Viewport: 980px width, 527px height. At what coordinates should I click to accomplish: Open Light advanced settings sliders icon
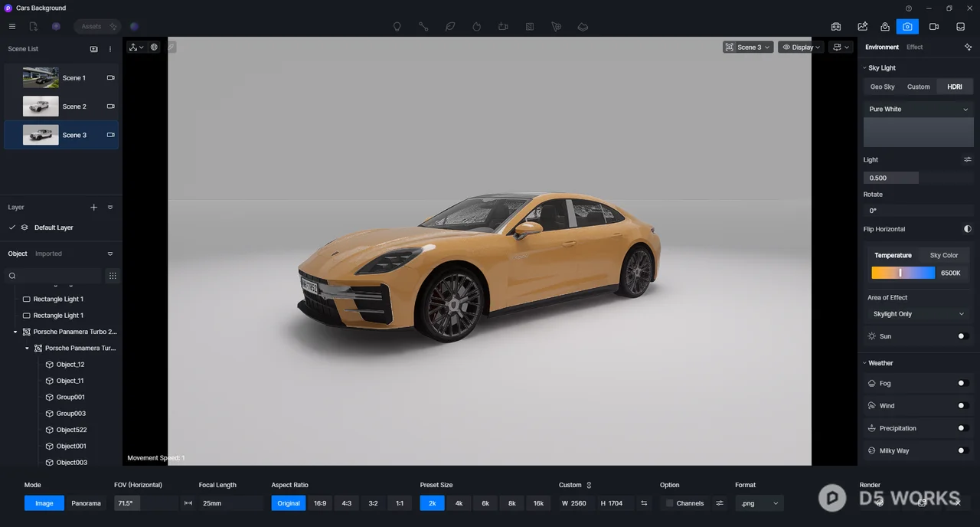[x=968, y=160]
